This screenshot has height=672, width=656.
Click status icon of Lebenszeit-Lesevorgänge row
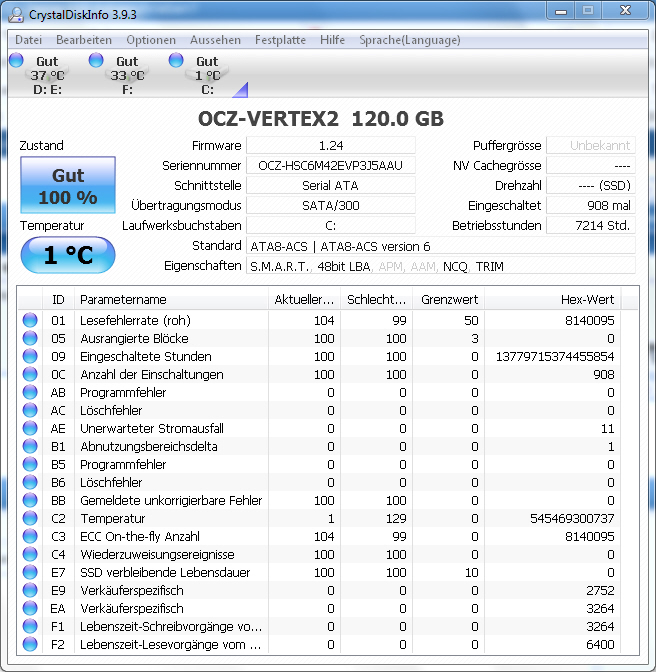click(x=30, y=644)
